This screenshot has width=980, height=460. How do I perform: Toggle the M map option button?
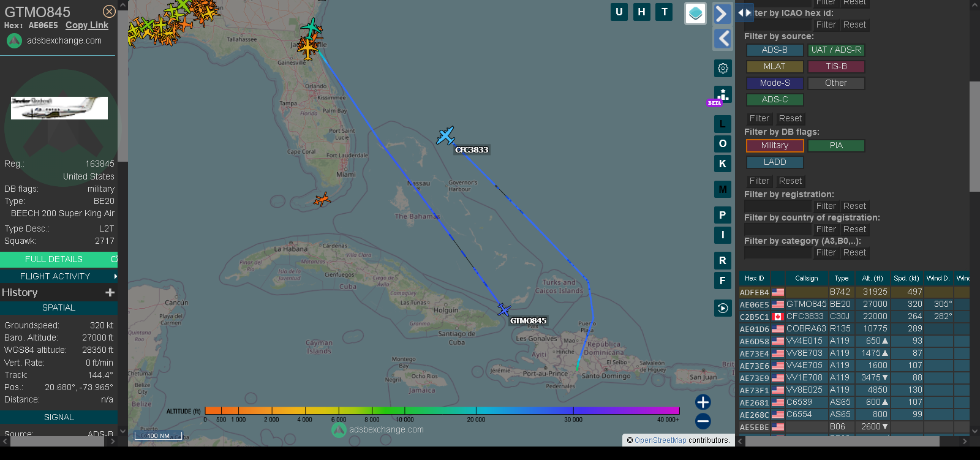pyautogui.click(x=723, y=189)
